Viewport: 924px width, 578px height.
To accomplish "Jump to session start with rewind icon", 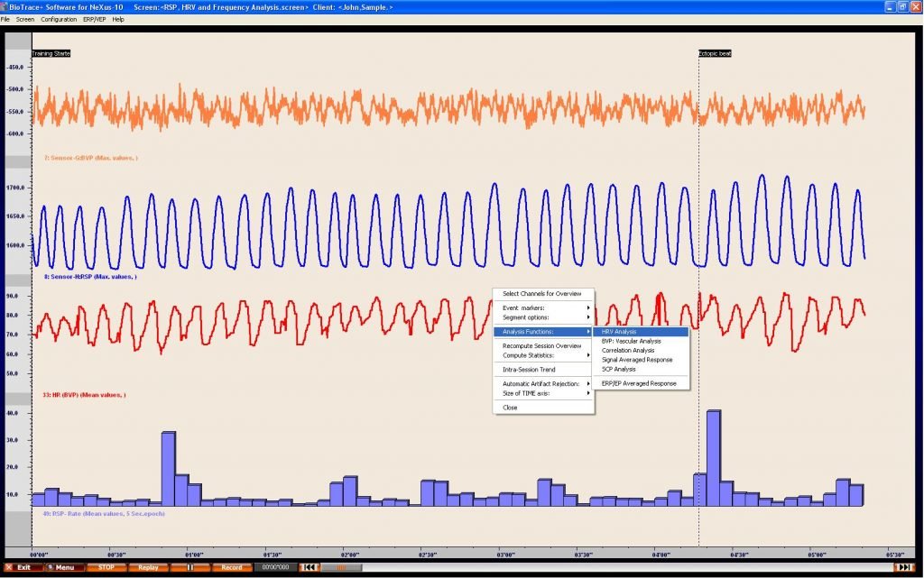I will click(x=309, y=567).
